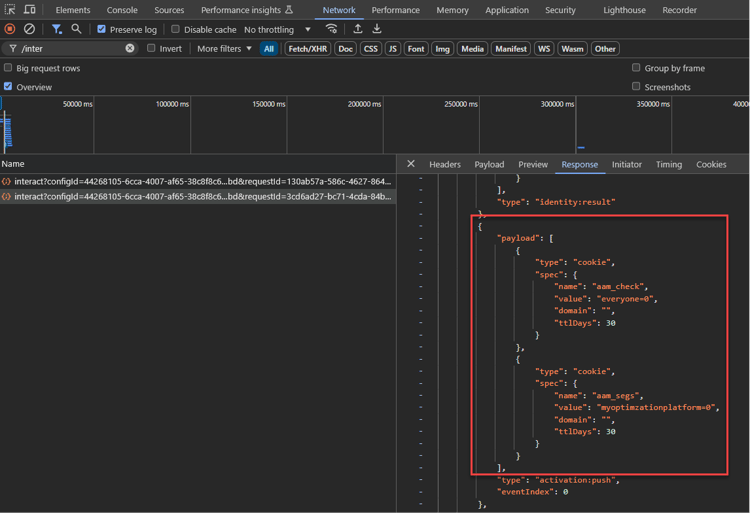Viewport: 750px width, 514px height.
Task: Stop recording the network log
Action: click(10, 29)
